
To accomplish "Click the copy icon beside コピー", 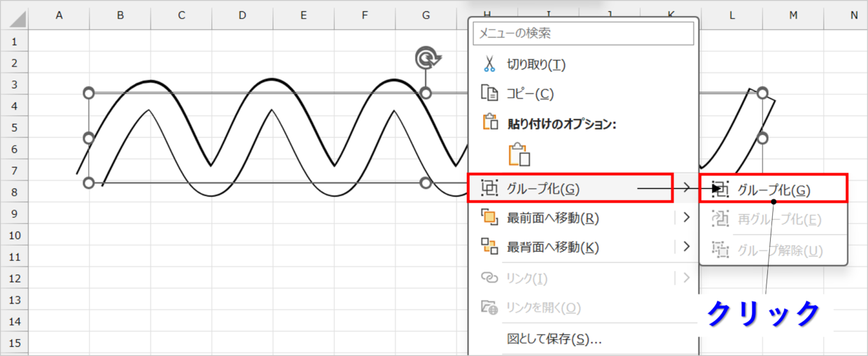I will click(489, 93).
